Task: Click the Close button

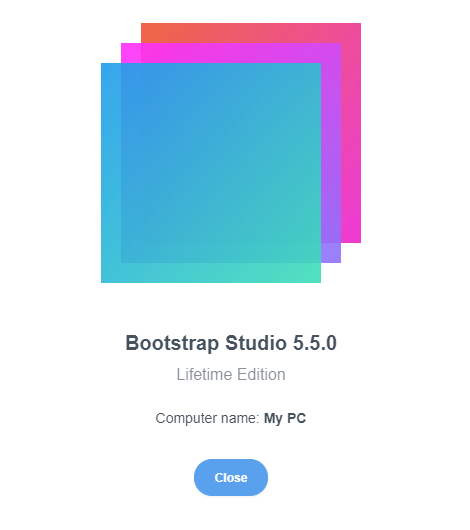Action: tap(231, 477)
